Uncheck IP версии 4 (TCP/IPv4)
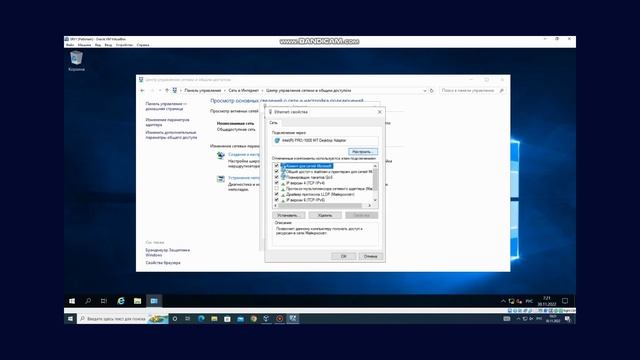 [276, 183]
